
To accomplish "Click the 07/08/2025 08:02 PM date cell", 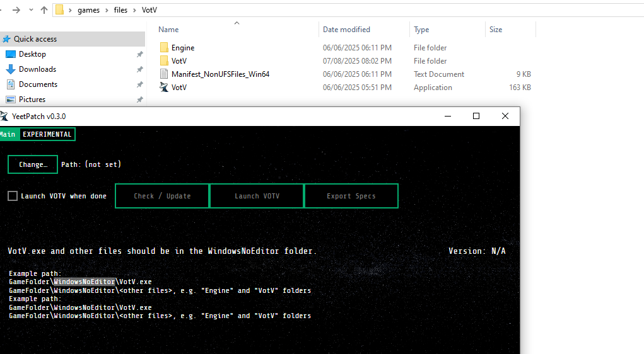I will pyautogui.click(x=357, y=60).
